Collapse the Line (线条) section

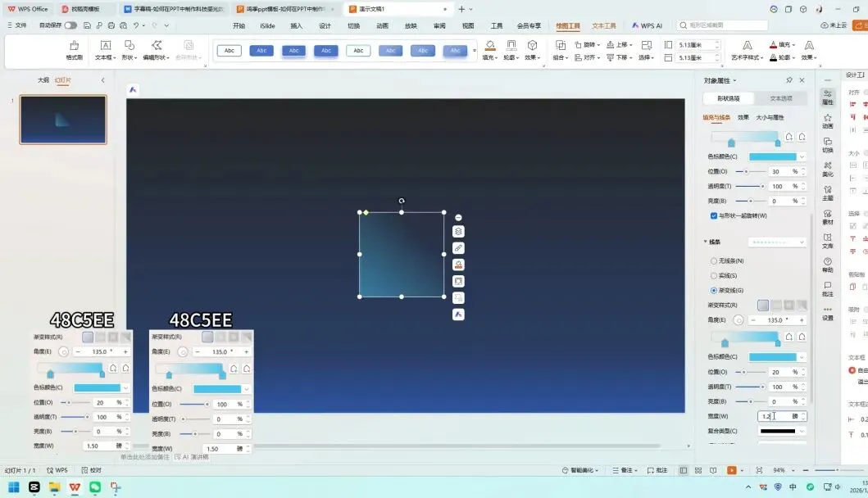705,242
